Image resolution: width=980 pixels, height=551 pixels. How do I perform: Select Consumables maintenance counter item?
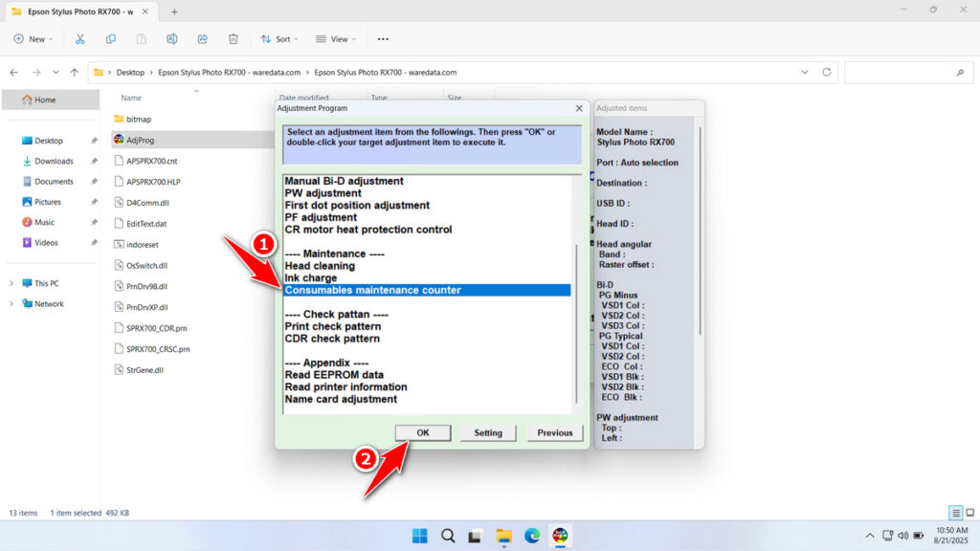(x=427, y=290)
